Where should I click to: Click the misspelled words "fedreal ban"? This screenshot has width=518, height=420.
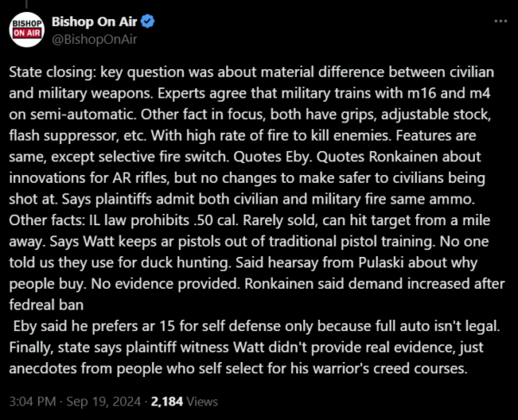click(x=46, y=304)
